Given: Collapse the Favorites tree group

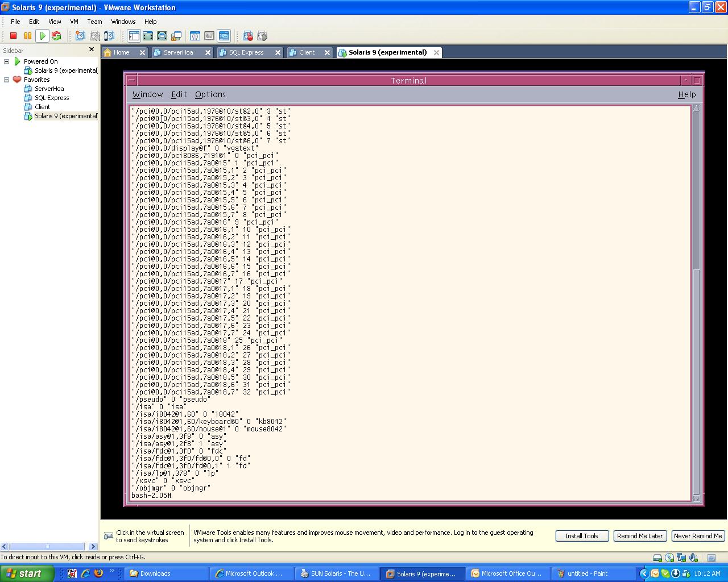Looking at the screenshot, I should point(7,80).
